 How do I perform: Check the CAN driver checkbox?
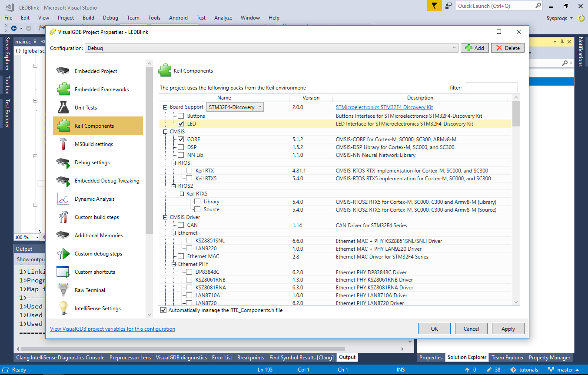[x=181, y=225]
